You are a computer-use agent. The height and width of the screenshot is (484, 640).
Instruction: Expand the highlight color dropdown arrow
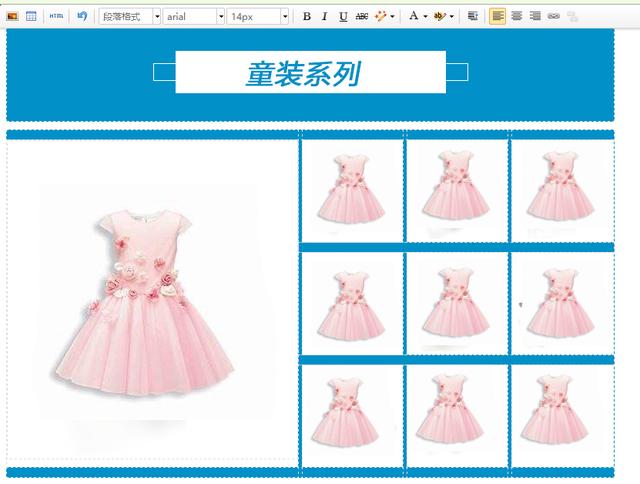pyautogui.click(x=451, y=17)
